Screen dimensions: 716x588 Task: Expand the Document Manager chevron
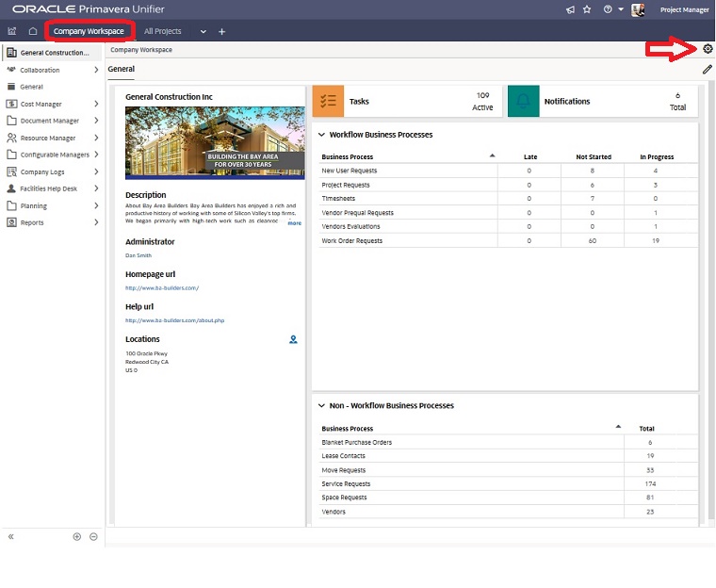(96, 121)
